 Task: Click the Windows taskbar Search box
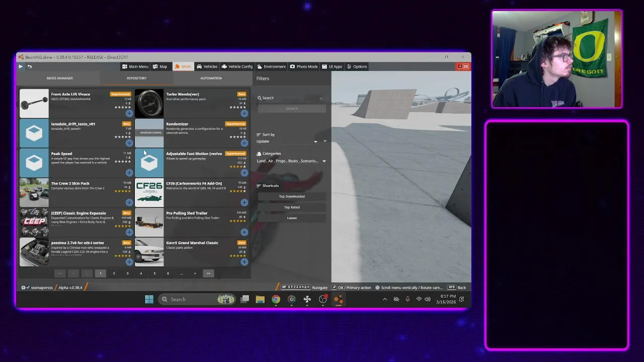(x=198, y=299)
